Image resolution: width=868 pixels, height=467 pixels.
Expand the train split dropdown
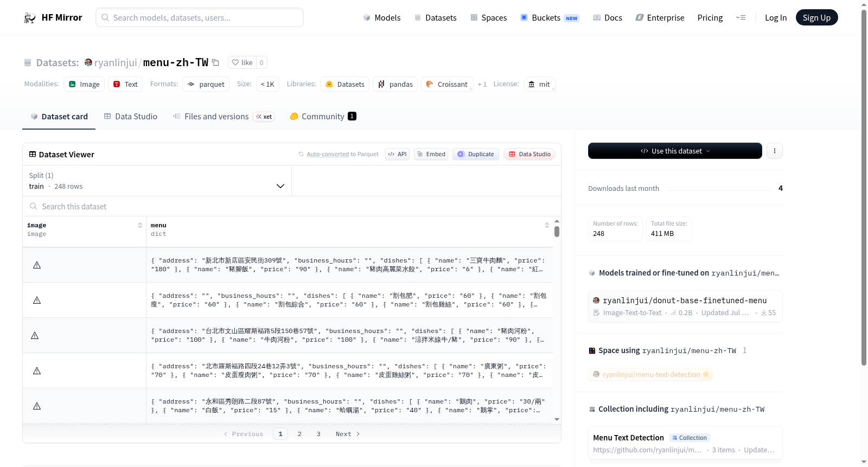coord(157,181)
